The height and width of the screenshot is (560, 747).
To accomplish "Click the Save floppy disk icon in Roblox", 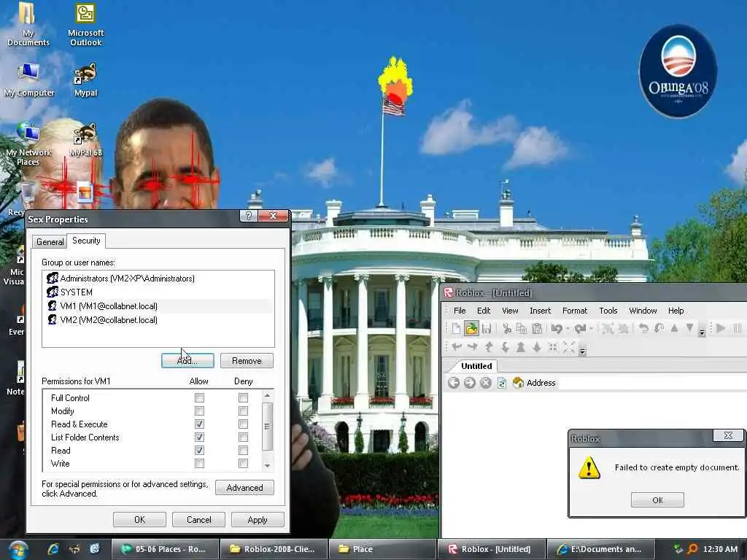I will tap(487, 328).
